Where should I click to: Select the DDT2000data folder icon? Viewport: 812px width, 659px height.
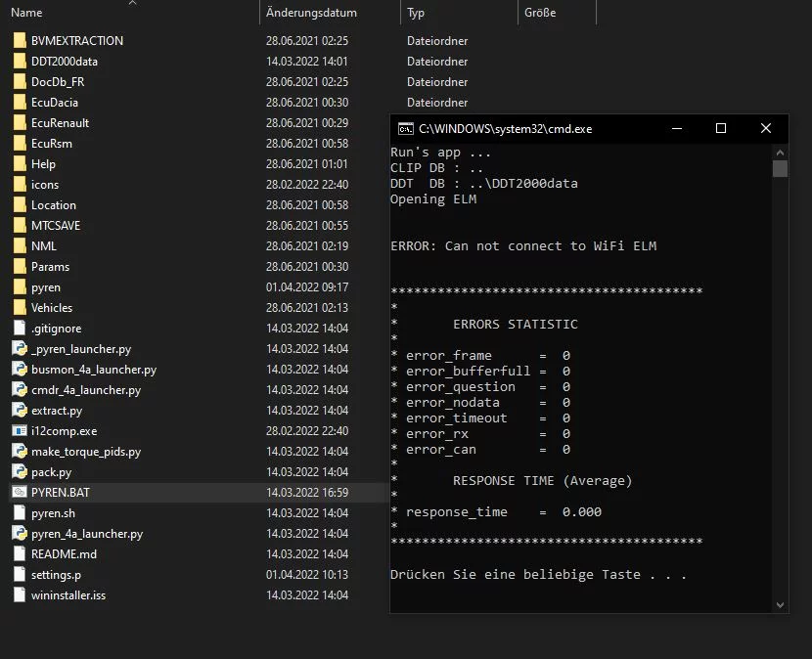[20, 62]
